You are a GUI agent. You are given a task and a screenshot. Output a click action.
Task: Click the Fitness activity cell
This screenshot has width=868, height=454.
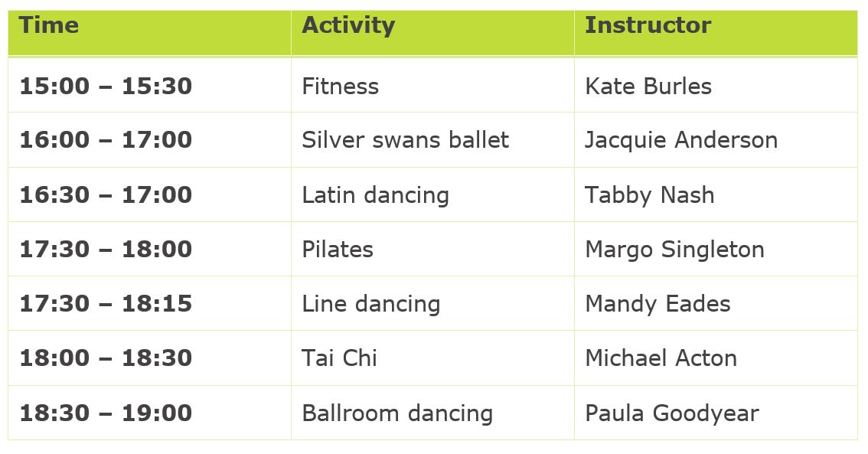[340, 86]
